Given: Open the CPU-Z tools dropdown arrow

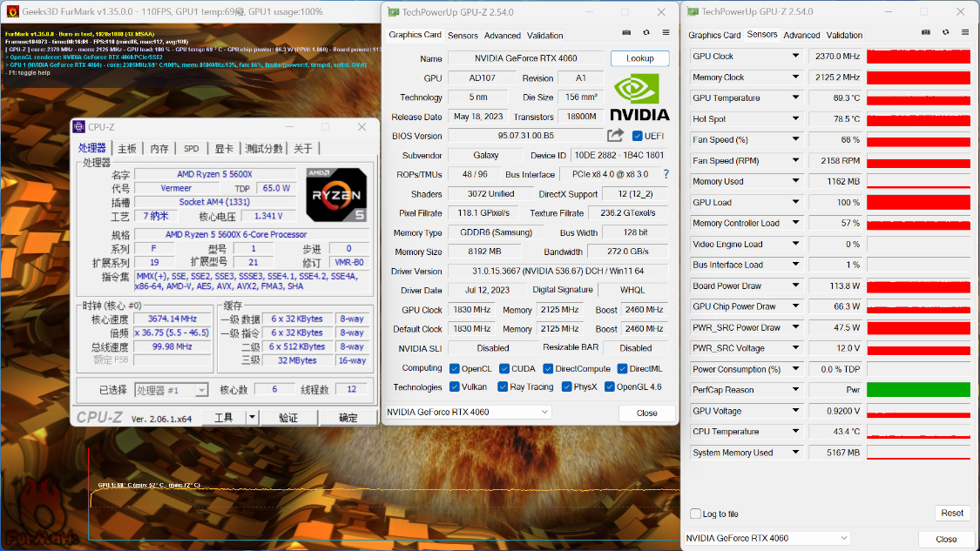Looking at the screenshot, I should click(252, 417).
